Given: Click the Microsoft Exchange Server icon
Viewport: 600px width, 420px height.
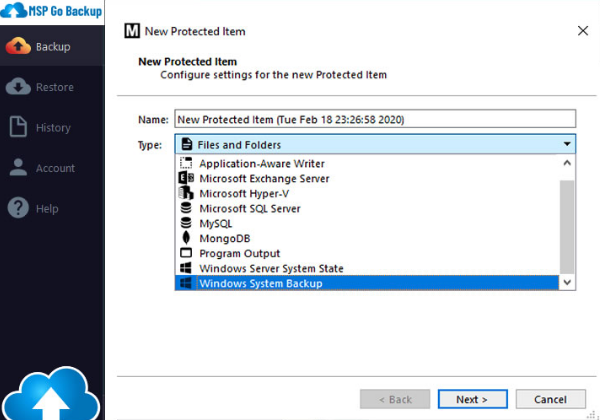Looking at the screenshot, I should (x=186, y=178).
